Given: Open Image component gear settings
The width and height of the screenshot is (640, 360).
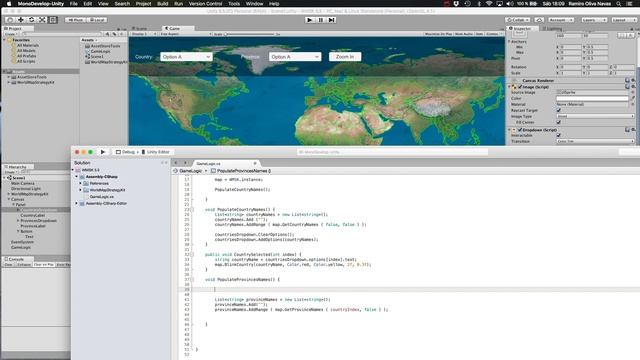Looking at the screenshot, I should click(x=633, y=87).
